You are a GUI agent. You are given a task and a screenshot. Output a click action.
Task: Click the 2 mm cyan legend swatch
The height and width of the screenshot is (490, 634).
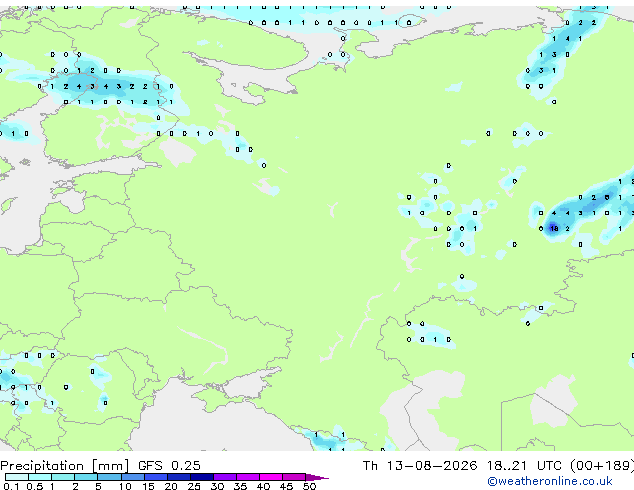(x=86, y=477)
